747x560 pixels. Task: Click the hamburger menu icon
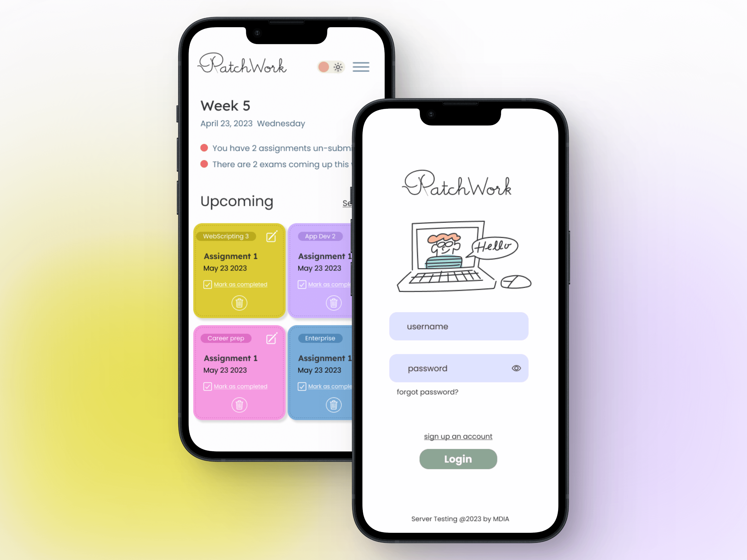pyautogui.click(x=361, y=67)
